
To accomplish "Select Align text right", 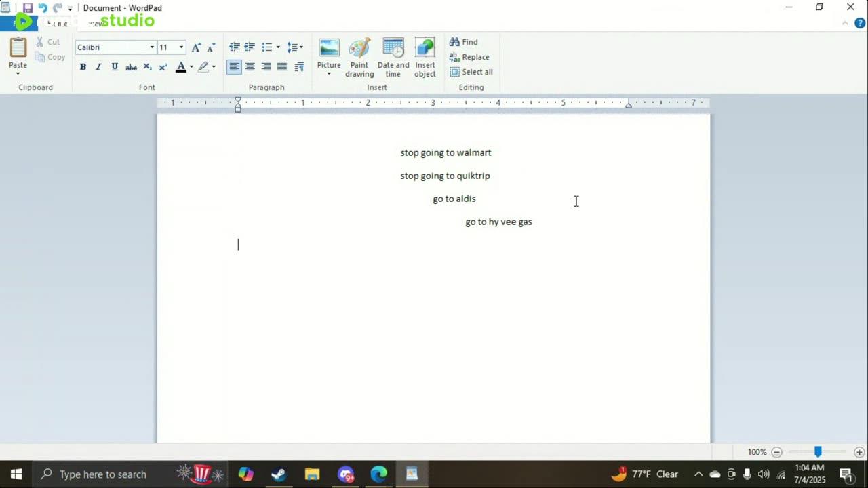I will pos(266,67).
